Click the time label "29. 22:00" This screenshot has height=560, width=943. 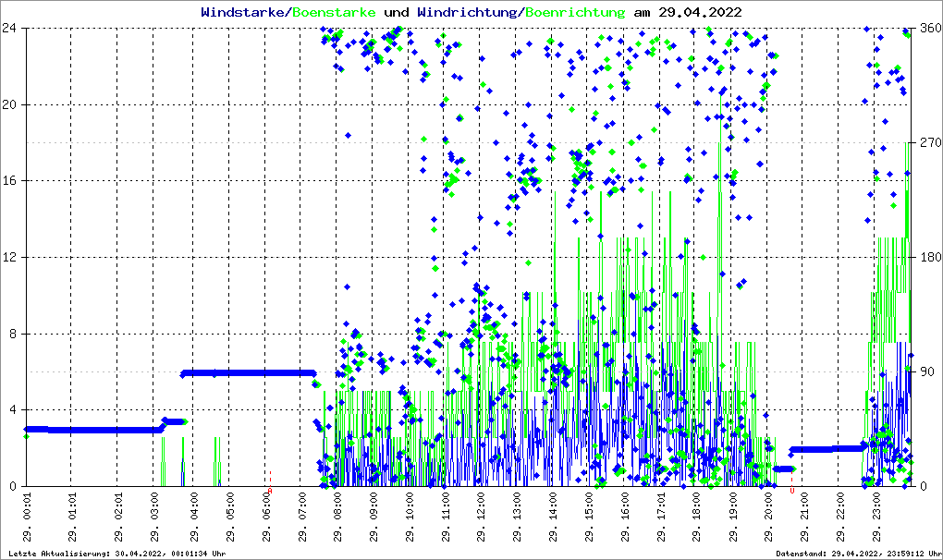840,517
